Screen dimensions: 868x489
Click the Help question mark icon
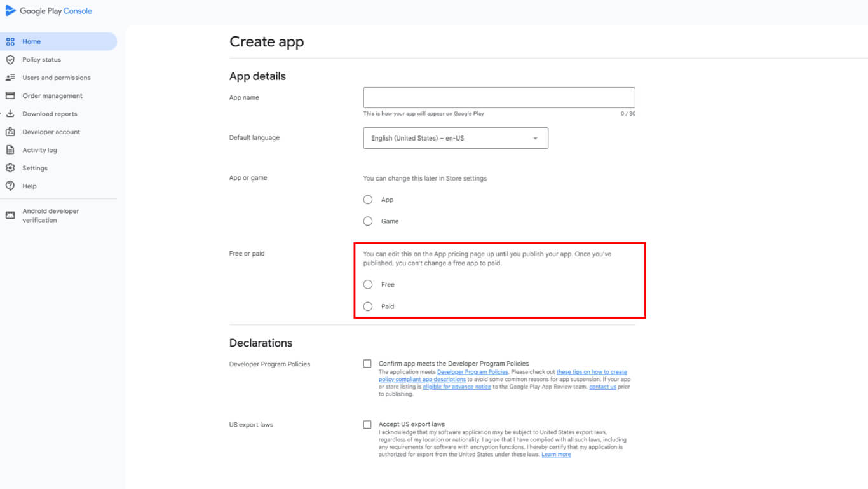(10, 186)
